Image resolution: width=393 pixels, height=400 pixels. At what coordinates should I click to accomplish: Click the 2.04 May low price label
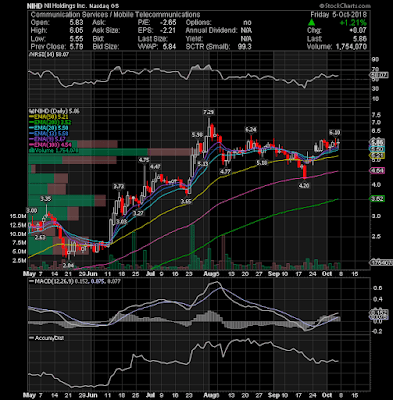68,266
